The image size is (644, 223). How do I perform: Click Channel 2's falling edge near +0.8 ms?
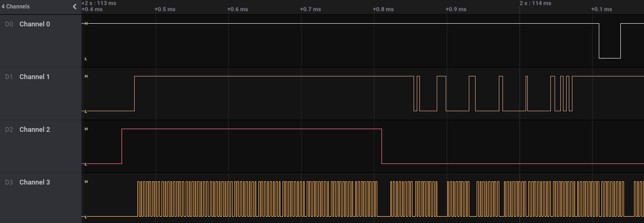point(381,146)
